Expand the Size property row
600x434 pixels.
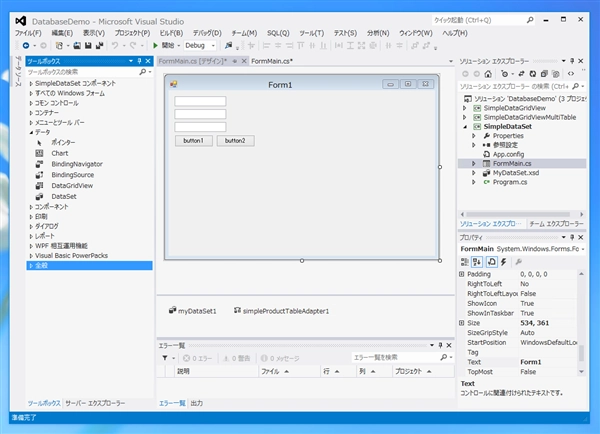[x=461, y=323]
